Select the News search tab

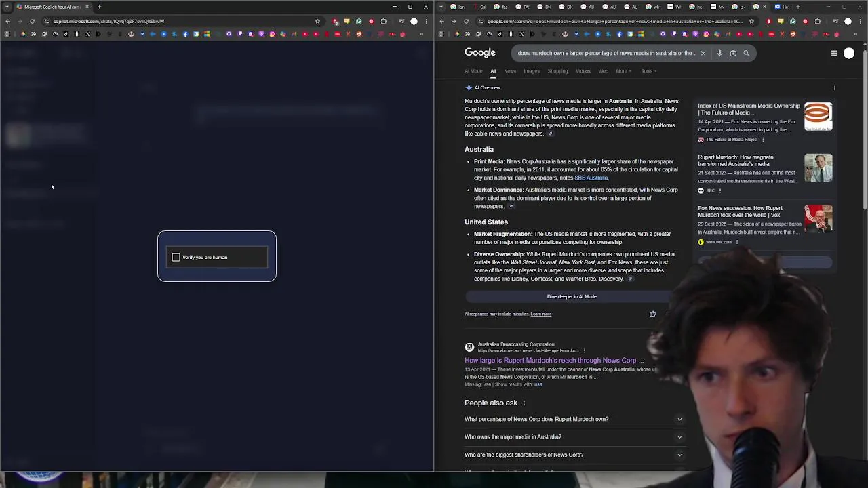click(x=510, y=71)
